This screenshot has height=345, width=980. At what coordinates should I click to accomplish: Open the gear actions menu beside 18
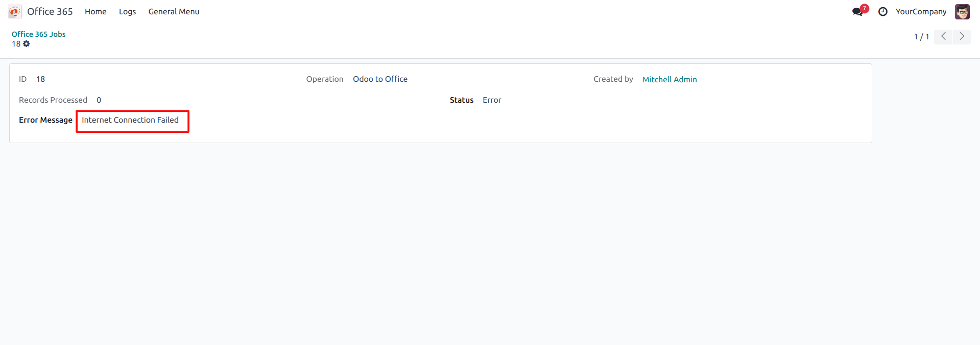[x=27, y=44]
